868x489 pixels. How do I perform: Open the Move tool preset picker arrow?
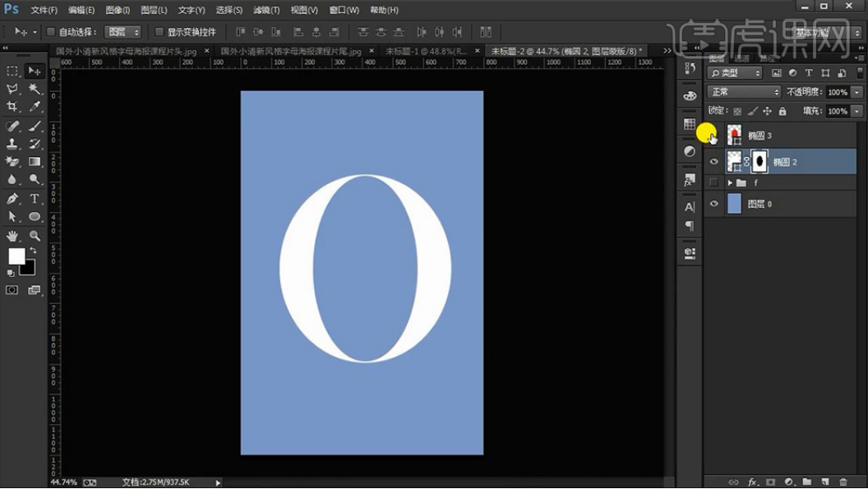coord(35,32)
